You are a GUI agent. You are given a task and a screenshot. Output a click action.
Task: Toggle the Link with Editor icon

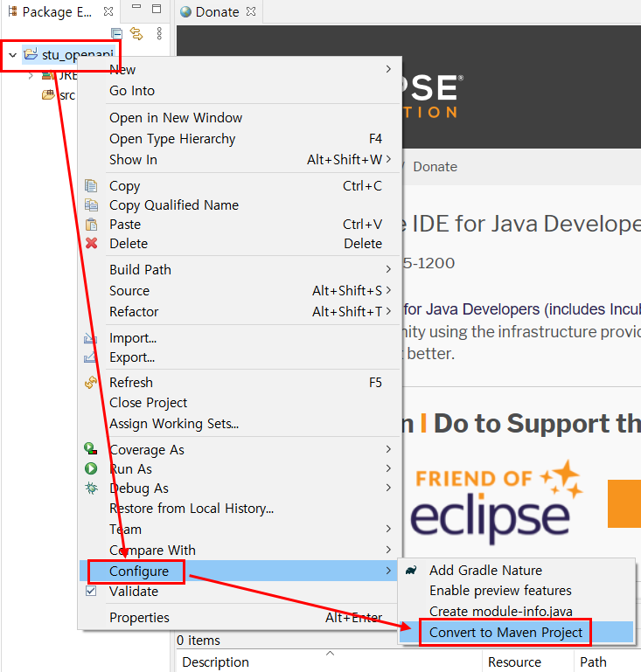pos(136,33)
